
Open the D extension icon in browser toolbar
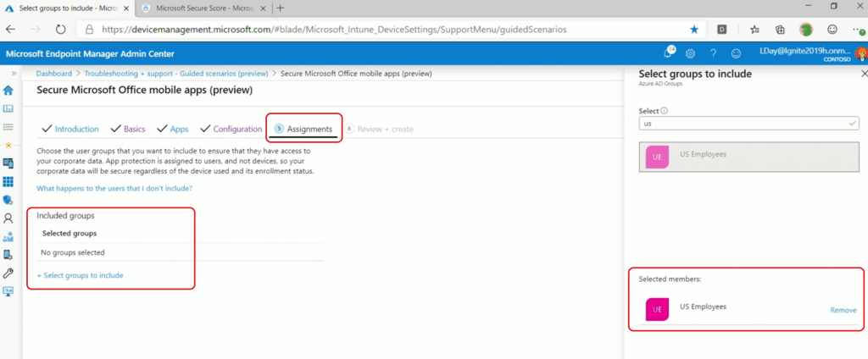(x=722, y=30)
